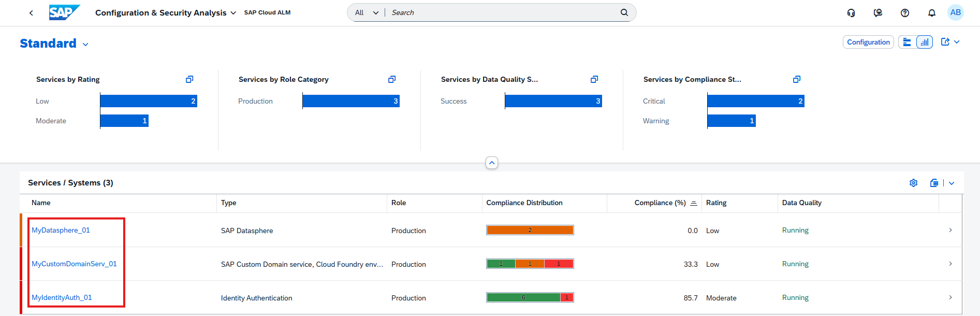The height and width of the screenshot is (316, 980).
Task: Maximize the Services by Rating card
Action: pos(189,79)
